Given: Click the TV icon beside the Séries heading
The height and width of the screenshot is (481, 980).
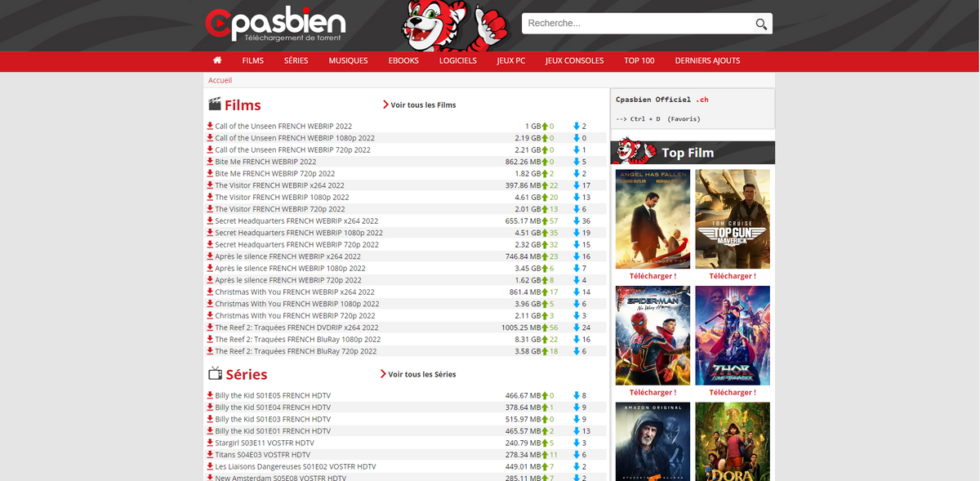Looking at the screenshot, I should coord(215,374).
